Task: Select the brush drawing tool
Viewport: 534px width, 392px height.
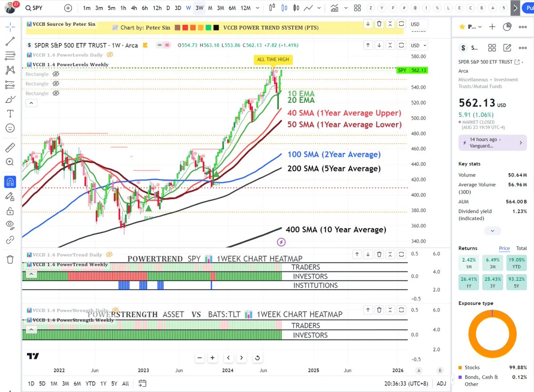Action: point(10,99)
